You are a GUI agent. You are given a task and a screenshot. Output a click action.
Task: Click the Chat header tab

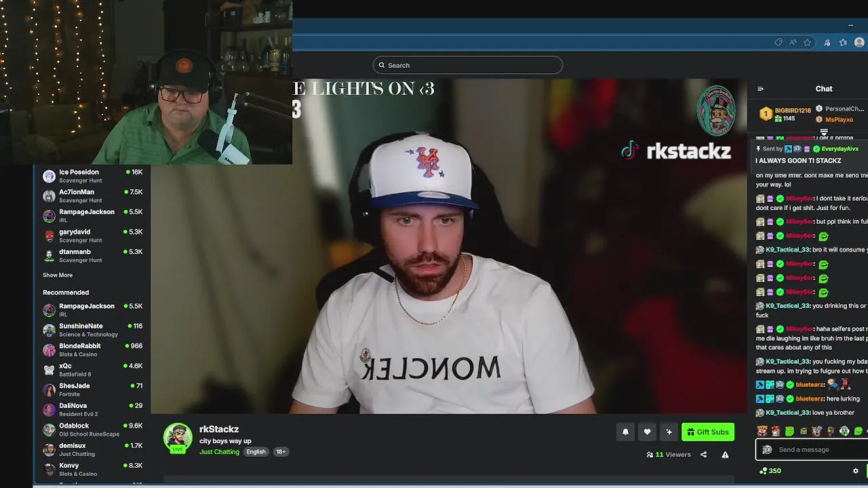[824, 89]
